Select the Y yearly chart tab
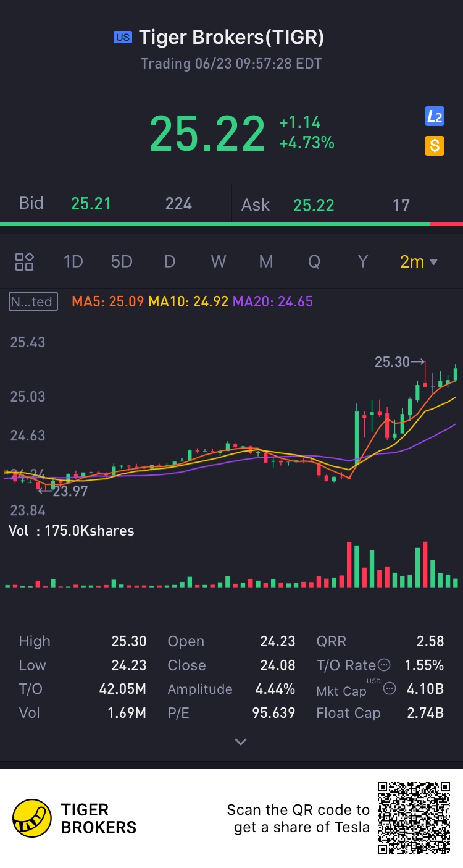The width and height of the screenshot is (463, 868). pyautogui.click(x=363, y=261)
